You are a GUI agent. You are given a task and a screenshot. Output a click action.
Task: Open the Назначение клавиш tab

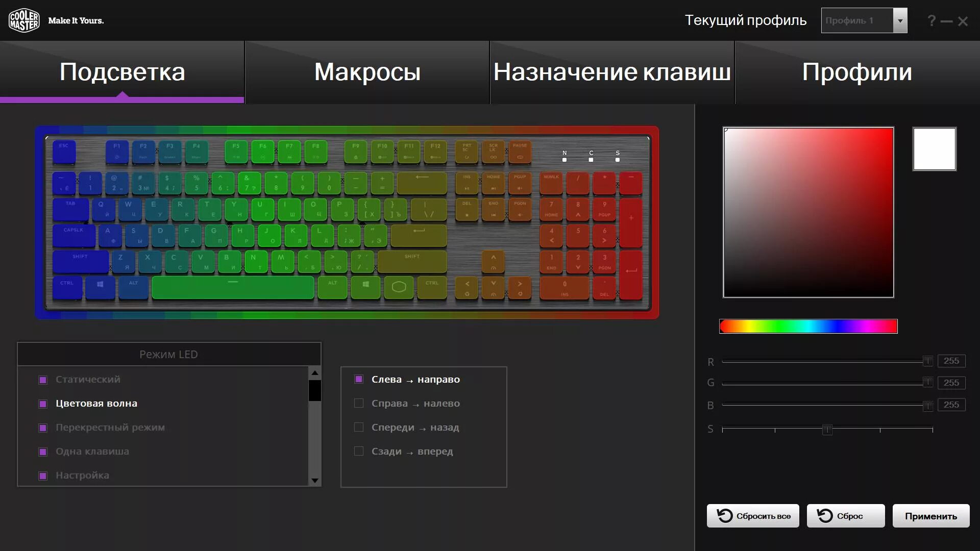[611, 72]
